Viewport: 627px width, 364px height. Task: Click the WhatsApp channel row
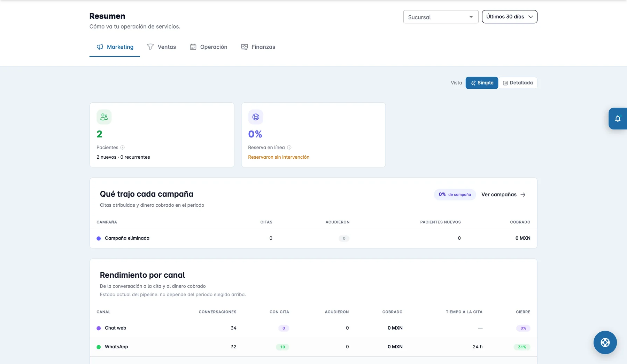click(x=313, y=347)
